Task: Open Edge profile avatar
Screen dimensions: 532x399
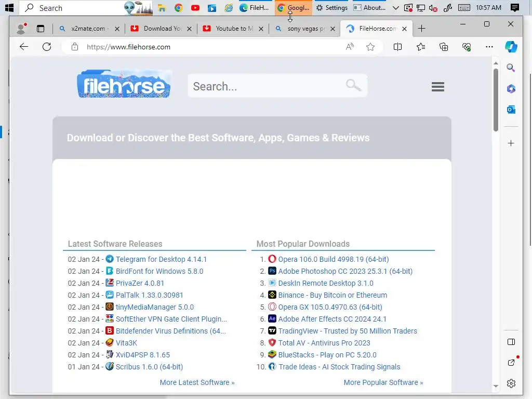Action: (x=21, y=29)
